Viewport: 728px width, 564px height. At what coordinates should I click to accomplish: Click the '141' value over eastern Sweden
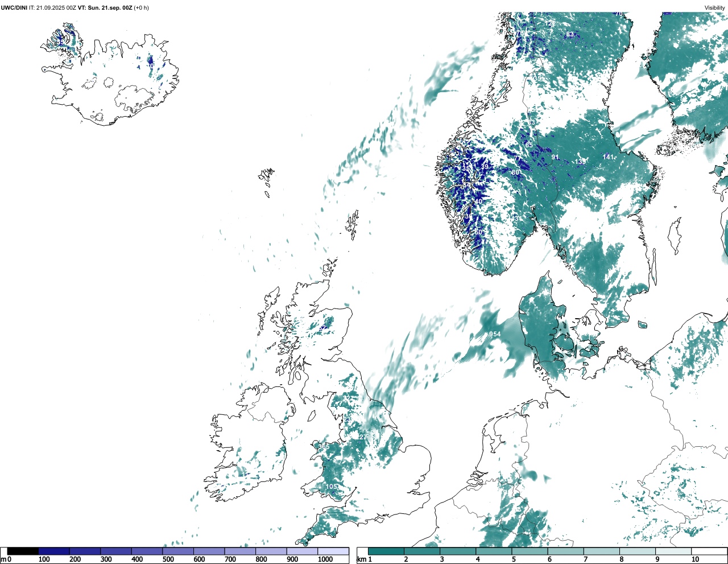coord(609,157)
